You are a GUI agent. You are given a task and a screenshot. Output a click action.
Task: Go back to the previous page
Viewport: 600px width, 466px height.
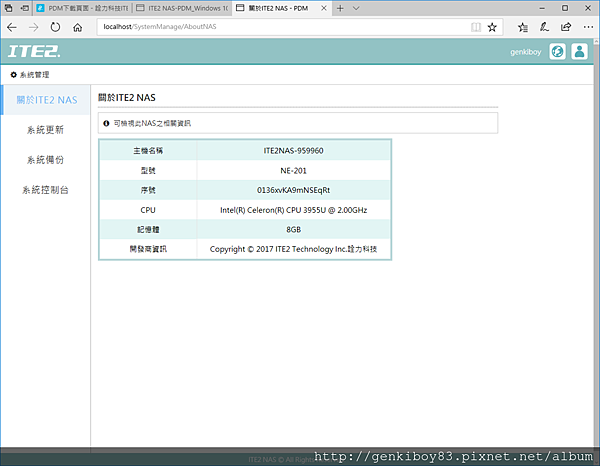point(12,27)
